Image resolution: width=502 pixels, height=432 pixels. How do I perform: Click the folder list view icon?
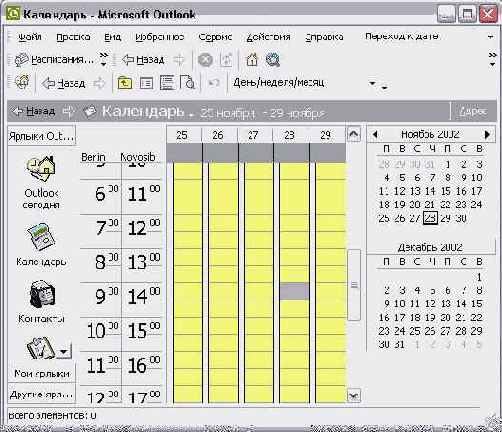coord(146,83)
